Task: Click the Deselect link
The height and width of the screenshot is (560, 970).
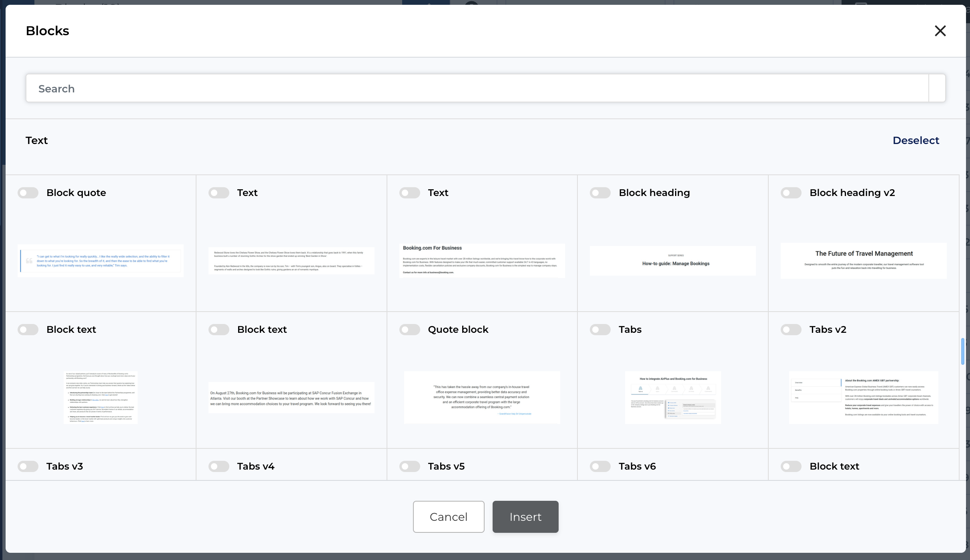Action: pos(916,140)
